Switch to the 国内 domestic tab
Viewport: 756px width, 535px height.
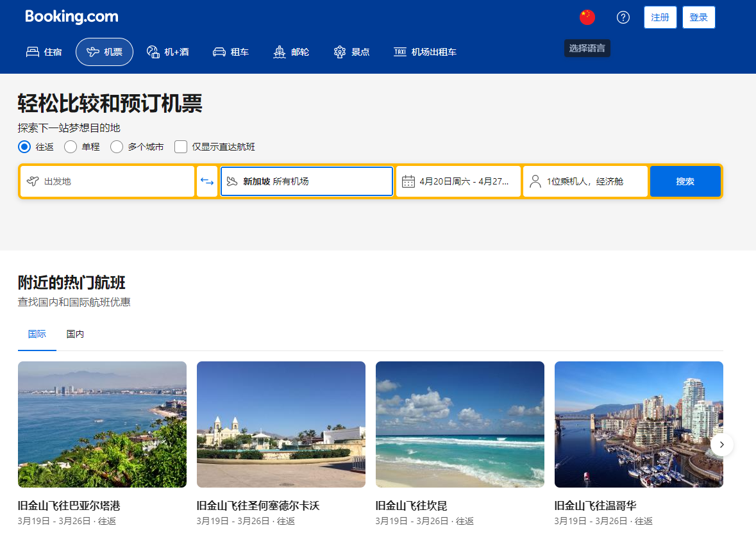(75, 334)
